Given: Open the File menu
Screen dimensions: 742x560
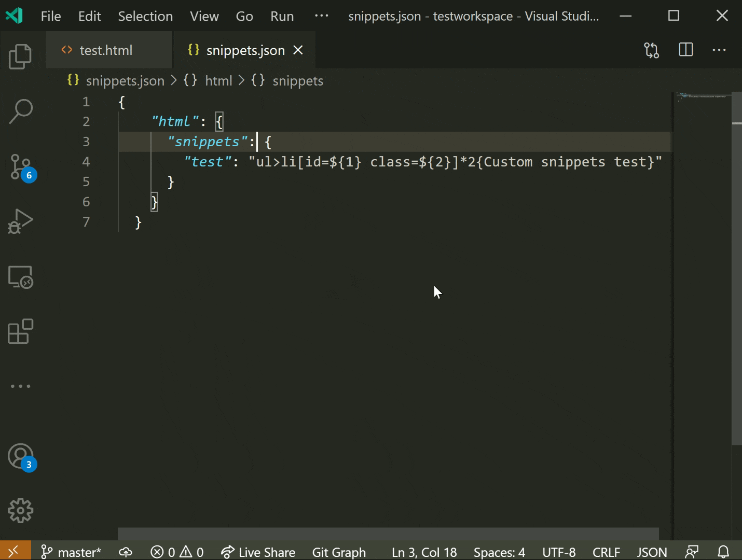Looking at the screenshot, I should [50, 16].
